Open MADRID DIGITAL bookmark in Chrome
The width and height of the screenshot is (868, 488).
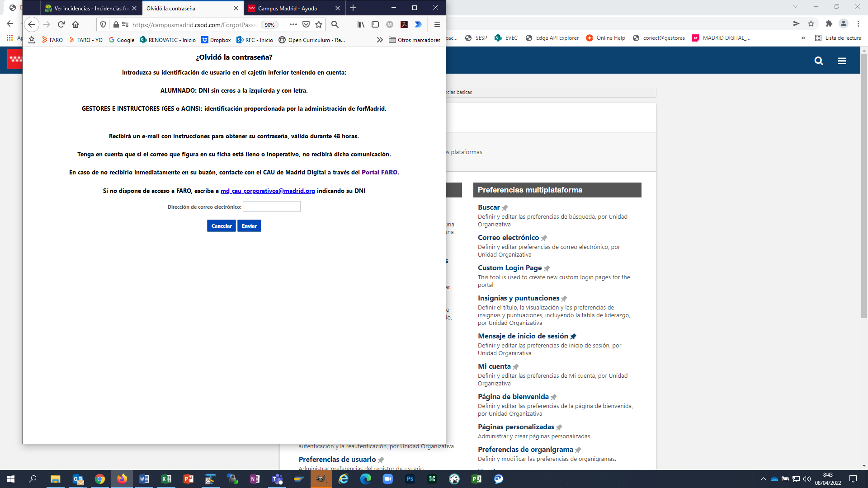click(x=721, y=38)
